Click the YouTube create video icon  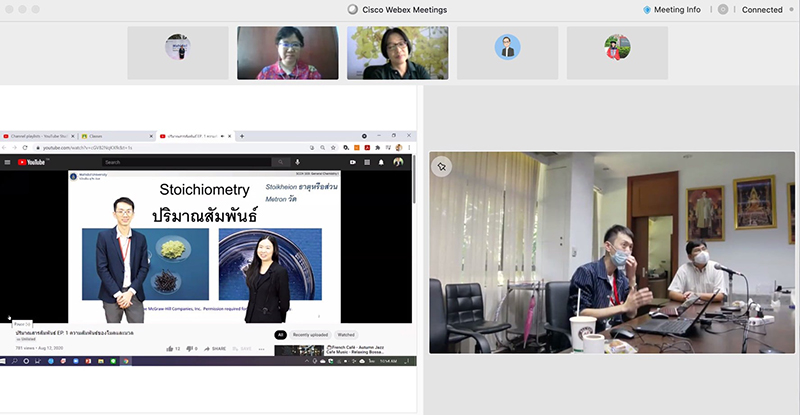353,162
